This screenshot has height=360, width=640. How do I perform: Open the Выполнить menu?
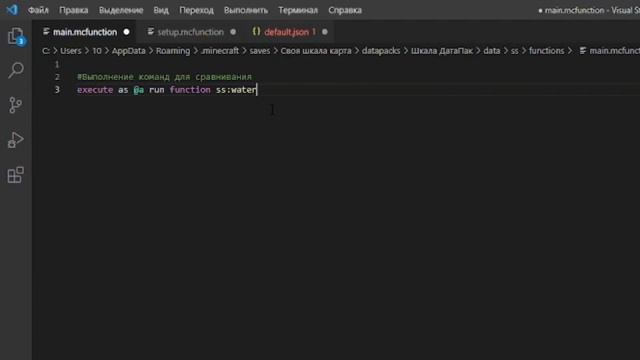point(246,10)
